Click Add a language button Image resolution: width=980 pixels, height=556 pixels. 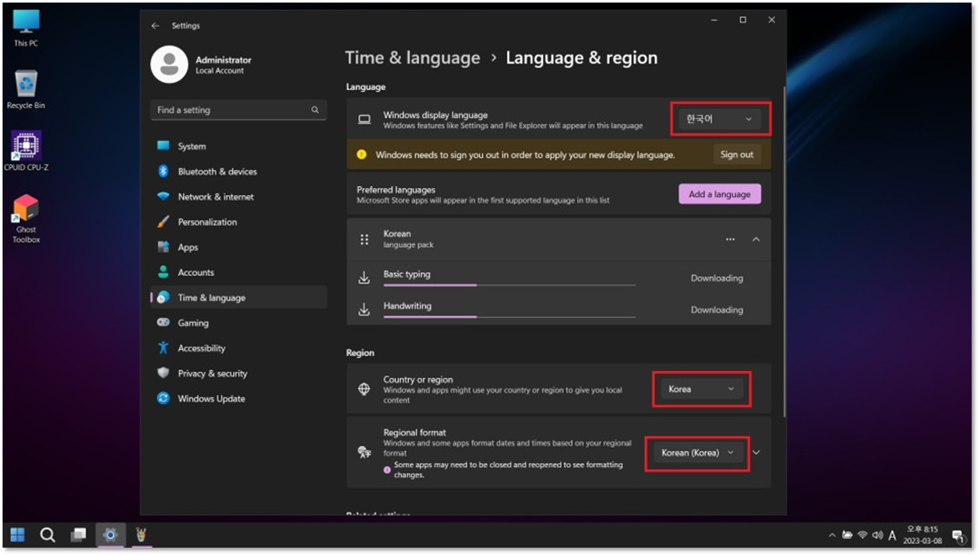719,194
